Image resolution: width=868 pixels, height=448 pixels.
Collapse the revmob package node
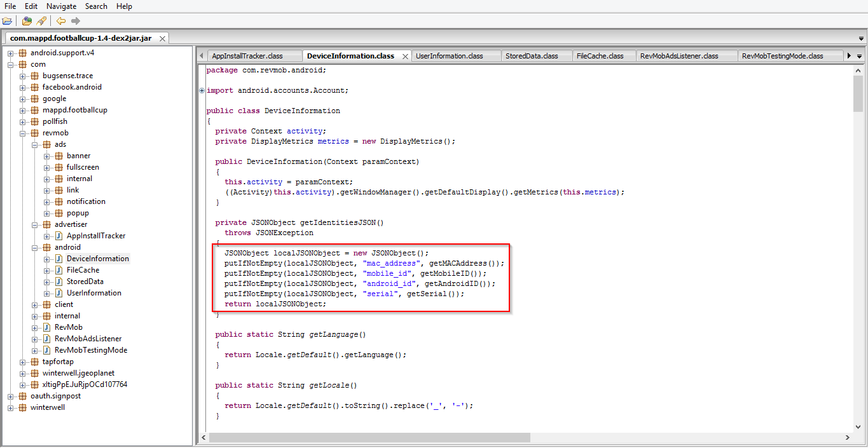23,133
